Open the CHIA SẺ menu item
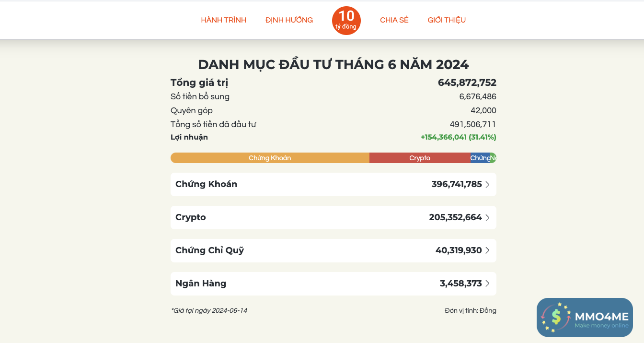Viewport: 644px width, 343px height. coord(394,20)
